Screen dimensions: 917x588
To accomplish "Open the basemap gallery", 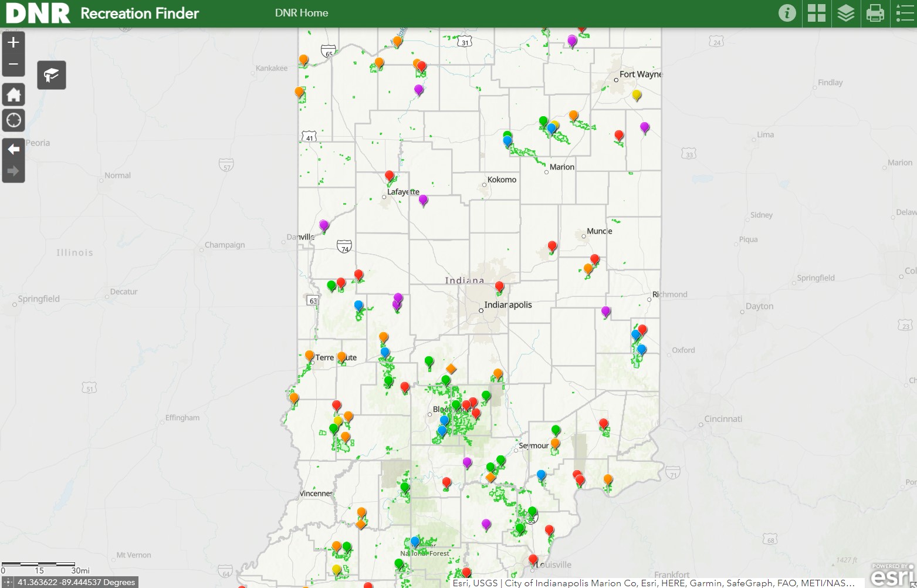I will [816, 13].
